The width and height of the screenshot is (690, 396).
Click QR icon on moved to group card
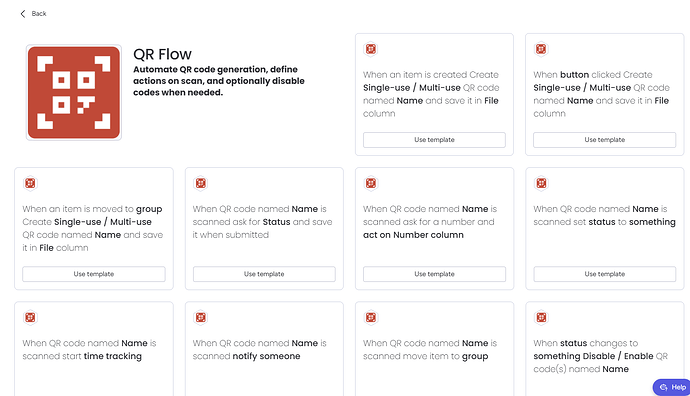(x=30, y=183)
